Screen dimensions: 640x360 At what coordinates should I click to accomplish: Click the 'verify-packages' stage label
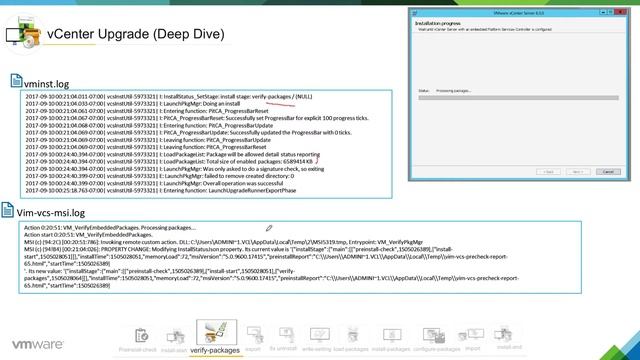tap(215, 350)
